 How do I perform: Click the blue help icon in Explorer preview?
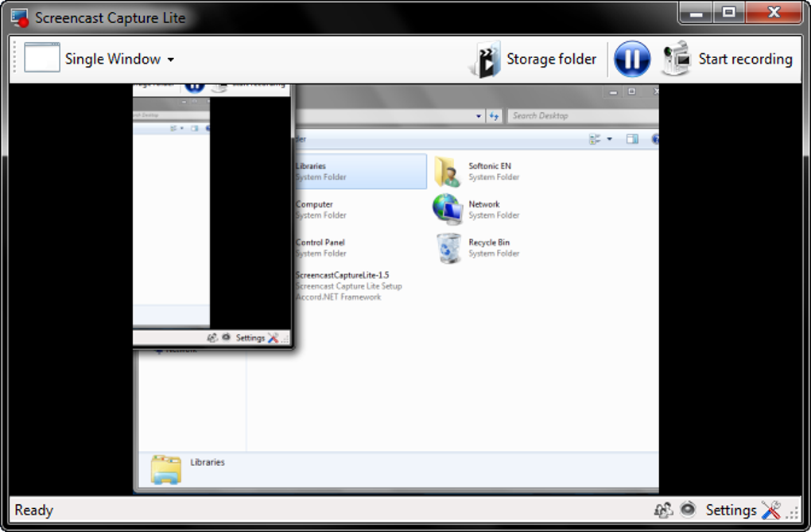(655, 139)
